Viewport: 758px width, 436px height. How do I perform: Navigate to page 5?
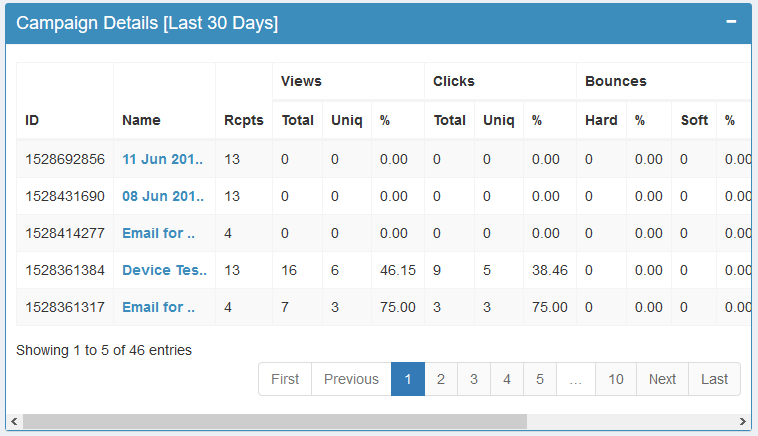(540, 379)
